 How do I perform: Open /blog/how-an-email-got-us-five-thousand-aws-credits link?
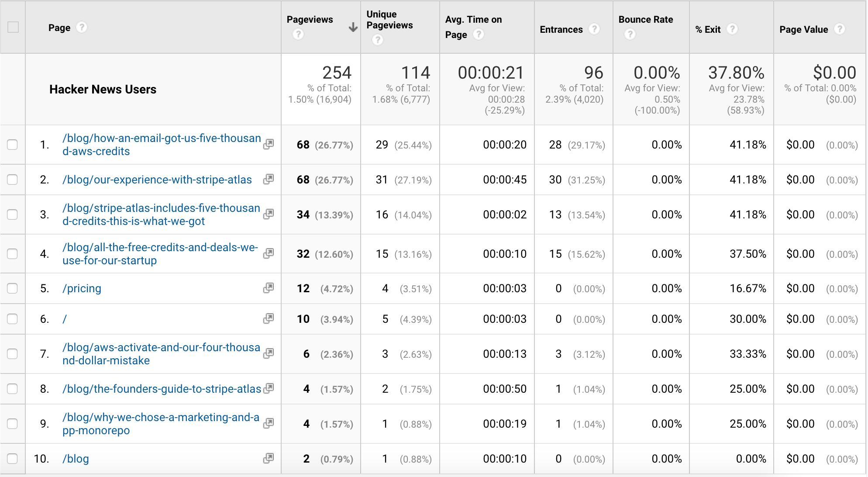pos(162,145)
